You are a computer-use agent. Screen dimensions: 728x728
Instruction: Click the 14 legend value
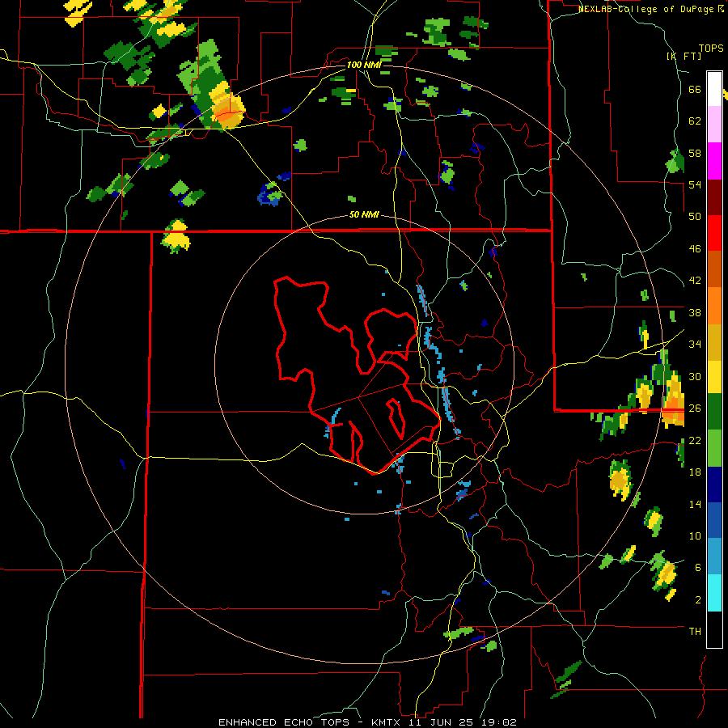pyautogui.click(x=695, y=504)
